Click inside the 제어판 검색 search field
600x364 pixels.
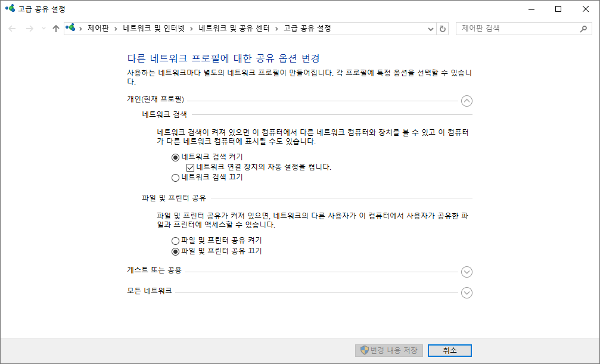coord(512,27)
